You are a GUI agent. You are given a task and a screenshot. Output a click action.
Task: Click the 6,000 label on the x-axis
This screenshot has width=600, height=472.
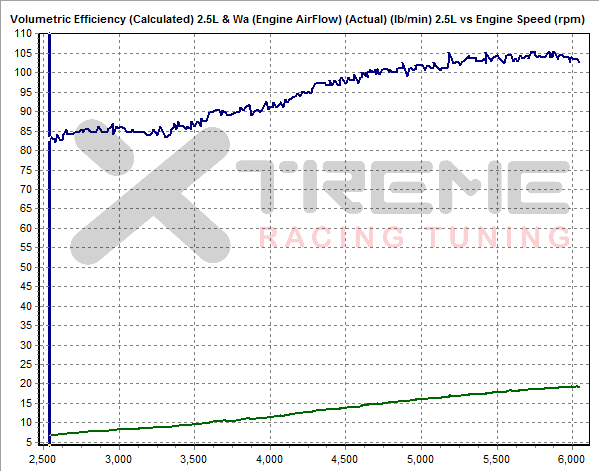tap(569, 459)
